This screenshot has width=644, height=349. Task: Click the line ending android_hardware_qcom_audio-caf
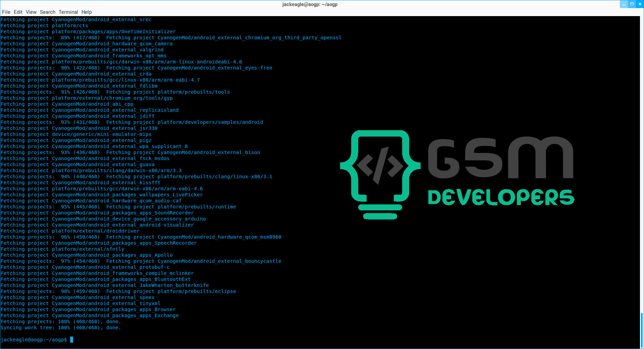point(91,201)
